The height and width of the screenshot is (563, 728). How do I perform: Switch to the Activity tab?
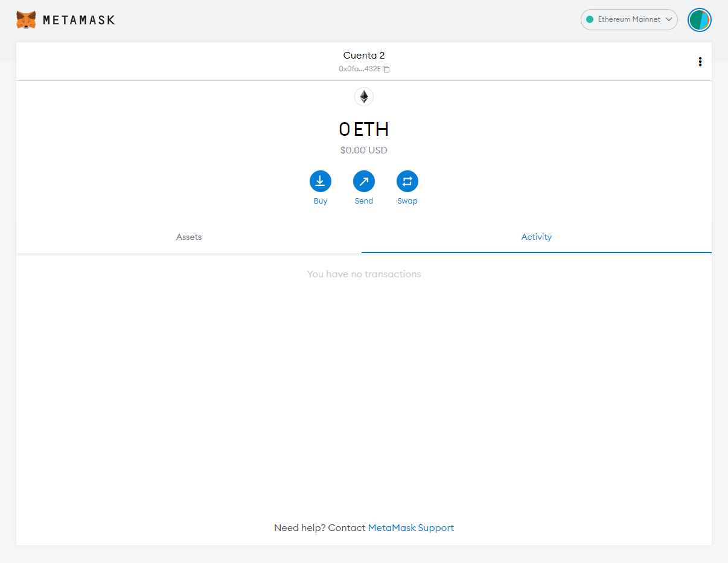click(536, 237)
